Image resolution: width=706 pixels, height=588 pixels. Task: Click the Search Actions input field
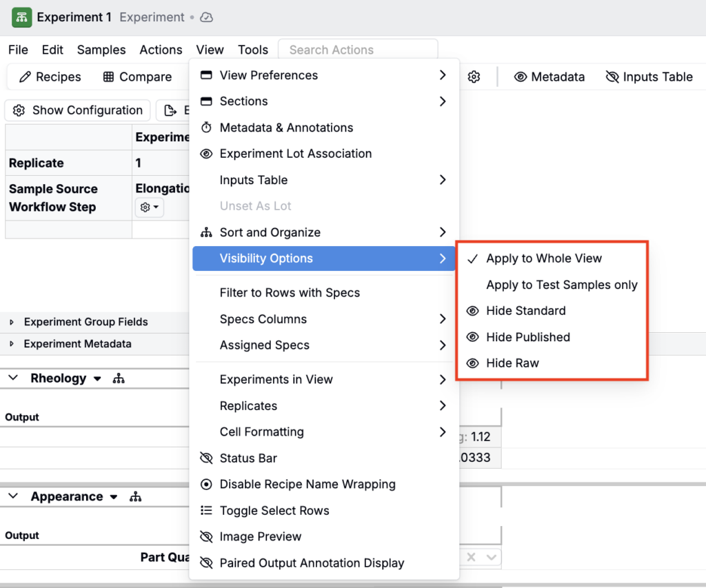(x=358, y=50)
